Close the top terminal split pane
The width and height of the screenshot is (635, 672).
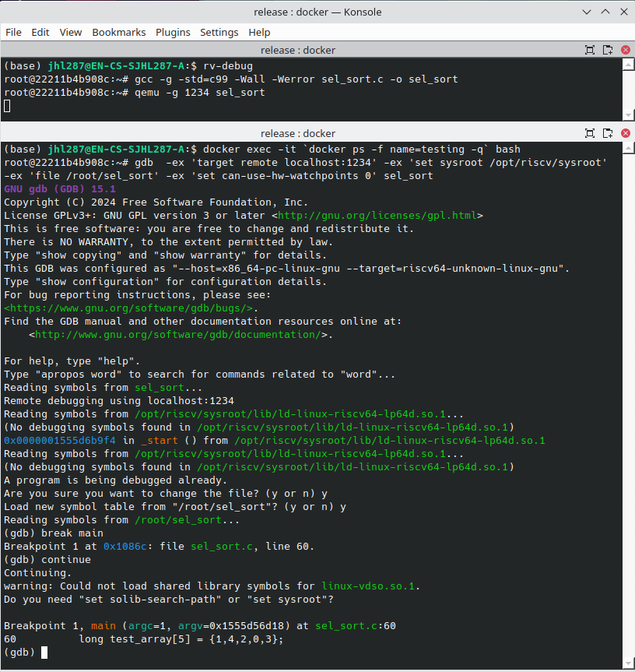click(x=626, y=50)
